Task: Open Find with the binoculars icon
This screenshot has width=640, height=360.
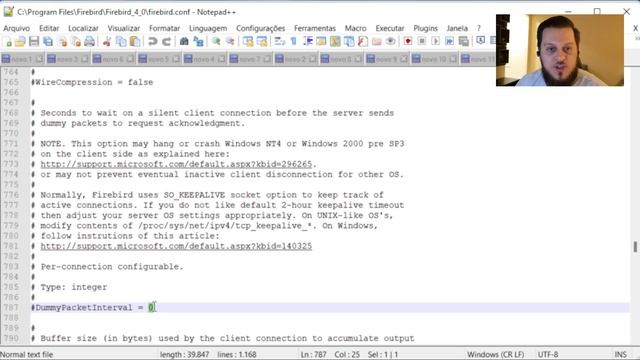Action: (x=184, y=41)
